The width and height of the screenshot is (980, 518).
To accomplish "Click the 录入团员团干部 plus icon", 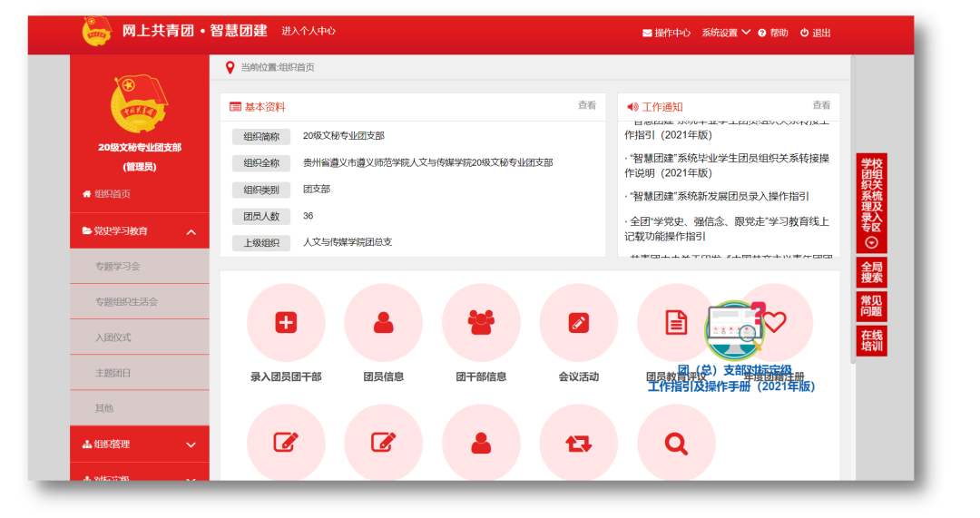I will coord(286,322).
